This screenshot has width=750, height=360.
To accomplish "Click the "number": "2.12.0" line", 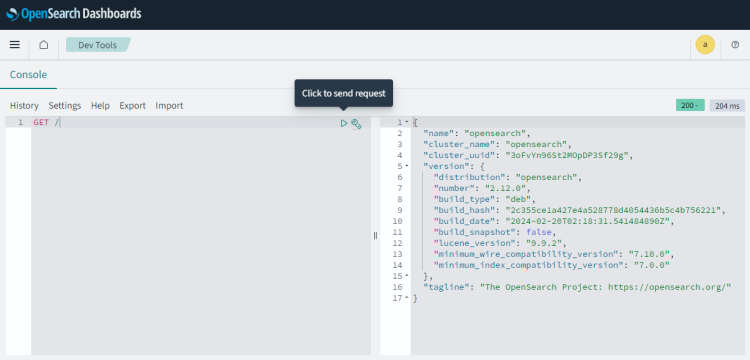I will [482, 188].
